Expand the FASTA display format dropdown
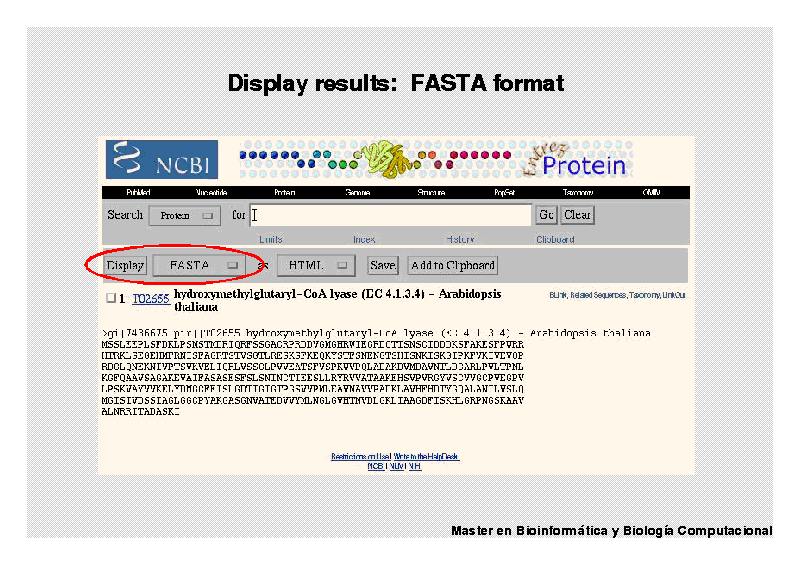Screen dimensions: 800x565 click(202, 265)
